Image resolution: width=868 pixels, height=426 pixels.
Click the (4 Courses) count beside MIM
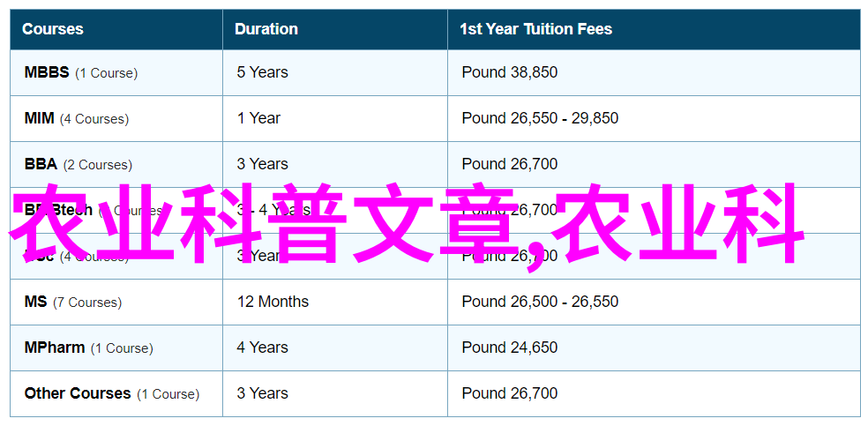pyautogui.click(x=94, y=119)
